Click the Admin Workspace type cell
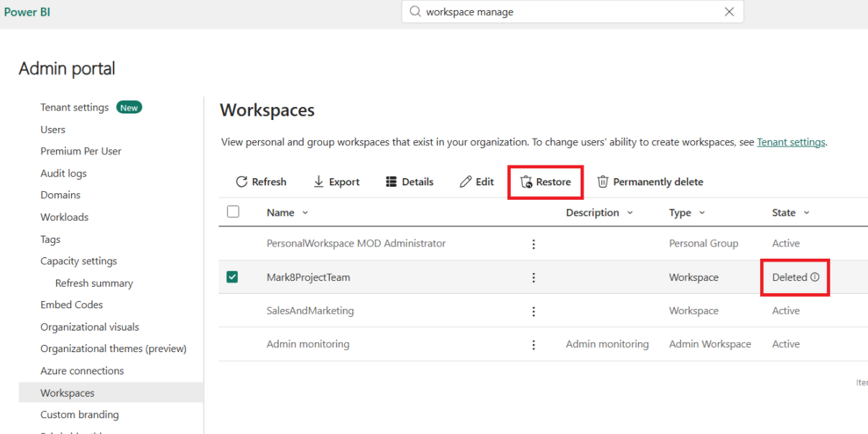868x434 pixels. (x=710, y=344)
